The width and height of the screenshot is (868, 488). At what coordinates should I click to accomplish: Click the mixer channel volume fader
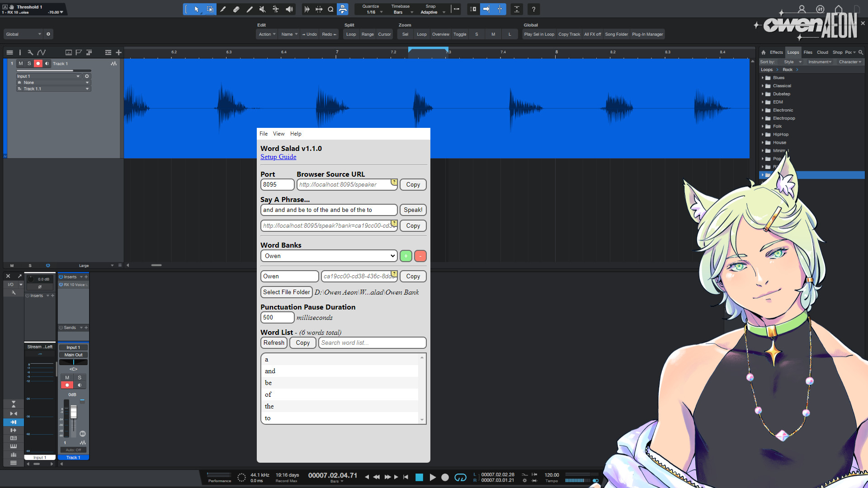click(74, 412)
